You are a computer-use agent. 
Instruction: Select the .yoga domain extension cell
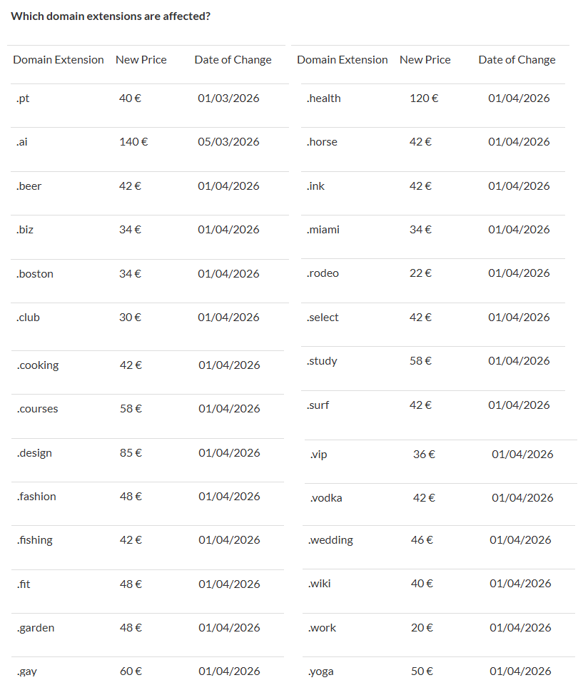321,671
